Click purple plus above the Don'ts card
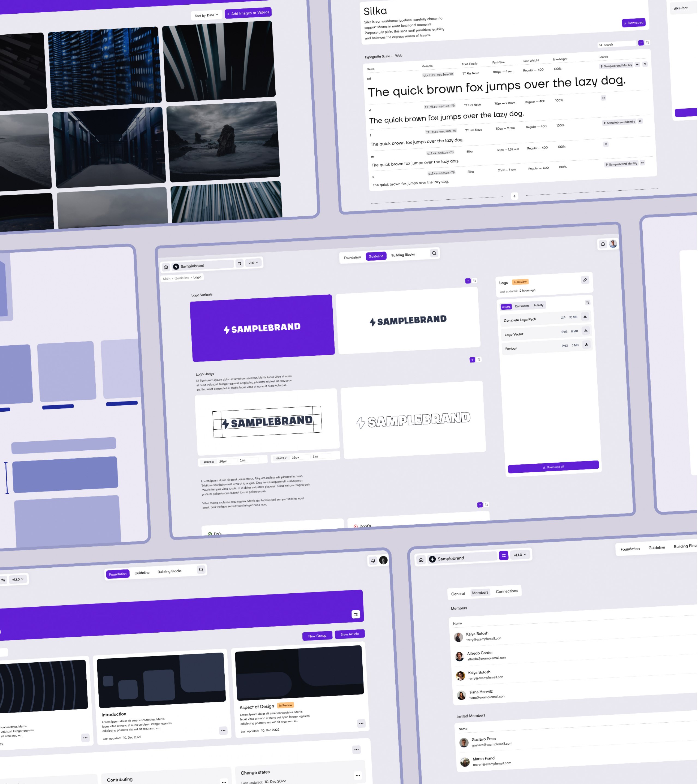This screenshot has width=698, height=784. 480,505
